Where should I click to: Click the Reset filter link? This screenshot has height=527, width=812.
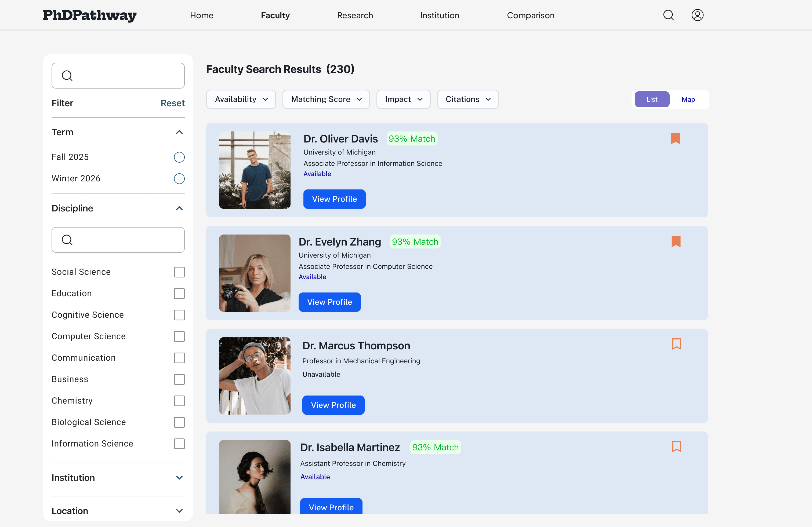pyautogui.click(x=172, y=103)
